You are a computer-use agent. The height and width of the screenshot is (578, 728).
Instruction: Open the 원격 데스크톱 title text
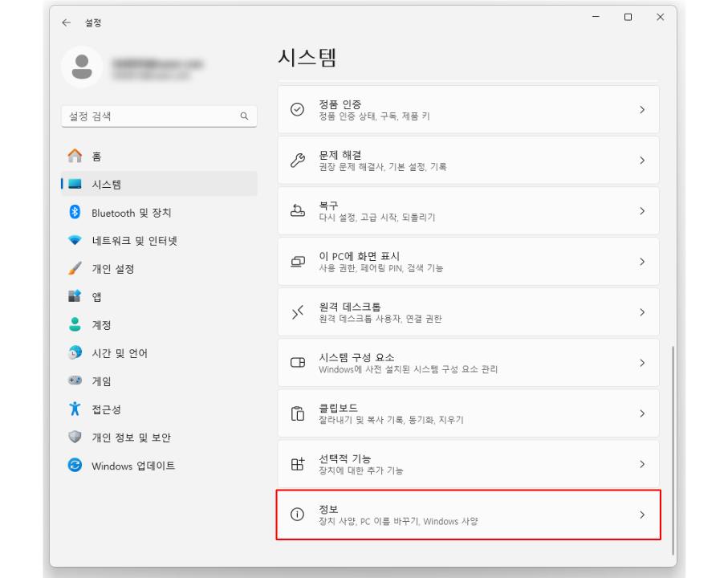click(x=350, y=307)
